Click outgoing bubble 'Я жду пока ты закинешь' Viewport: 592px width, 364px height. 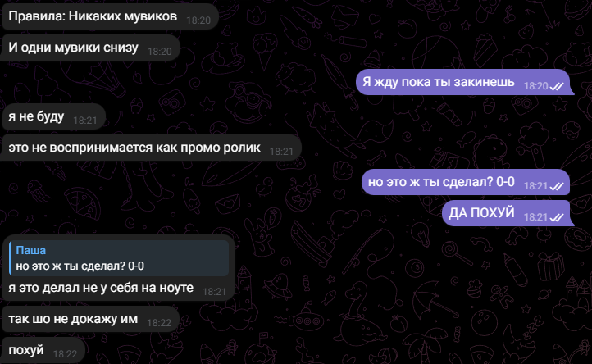[464, 82]
